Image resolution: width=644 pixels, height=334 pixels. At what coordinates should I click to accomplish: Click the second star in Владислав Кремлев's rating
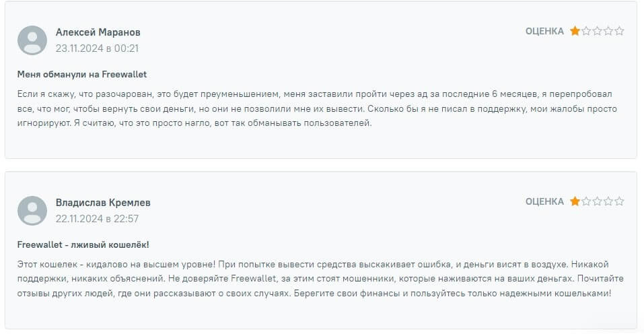[x=586, y=201]
